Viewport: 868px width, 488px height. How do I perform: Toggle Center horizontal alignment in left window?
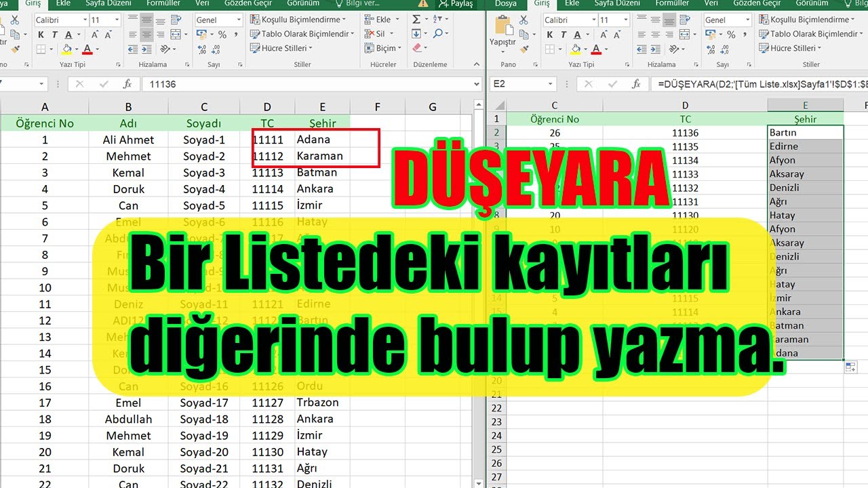click(147, 35)
